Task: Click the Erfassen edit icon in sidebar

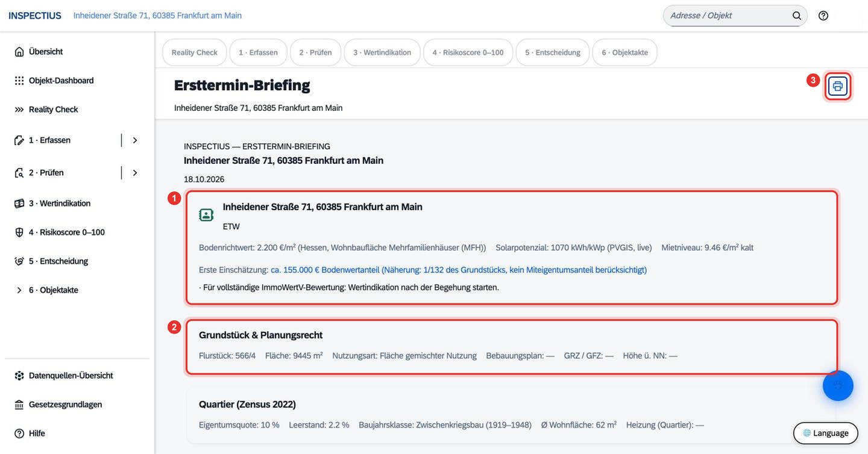Action: click(19, 140)
